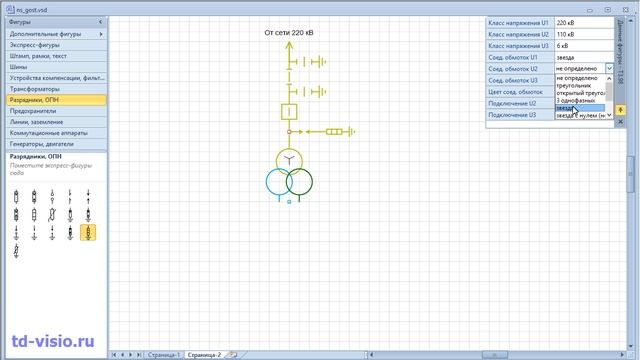Pick the second grounded spark gap in the third row
The height and width of the screenshot is (360, 640).
(34, 233)
